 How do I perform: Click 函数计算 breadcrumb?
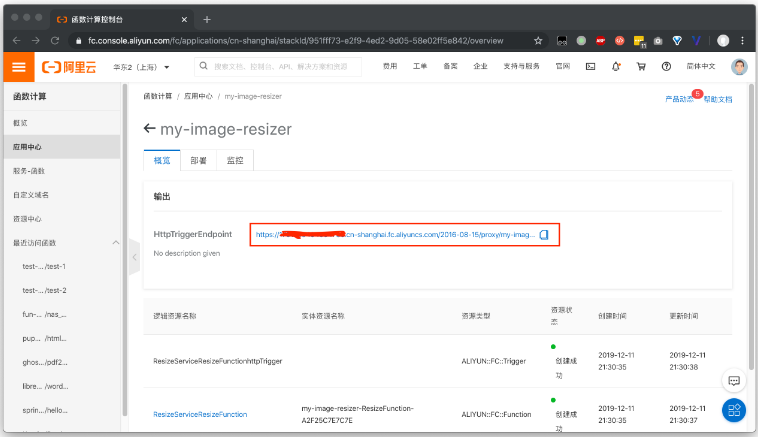pyautogui.click(x=158, y=96)
